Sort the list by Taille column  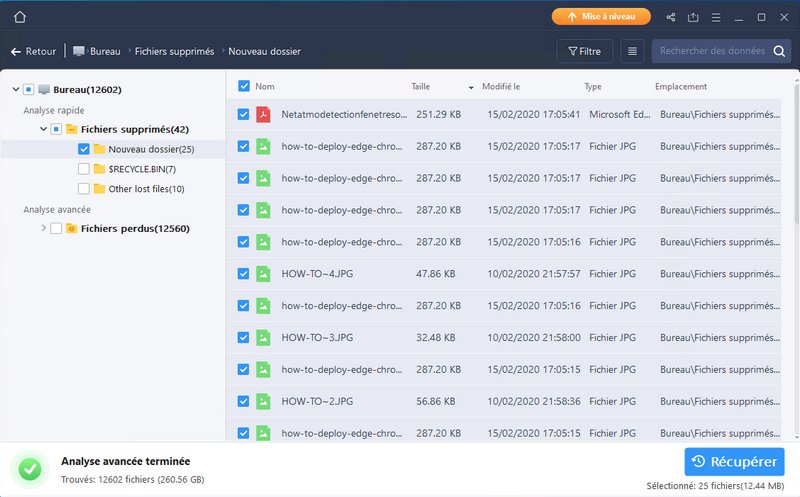click(x=421, y=87)
